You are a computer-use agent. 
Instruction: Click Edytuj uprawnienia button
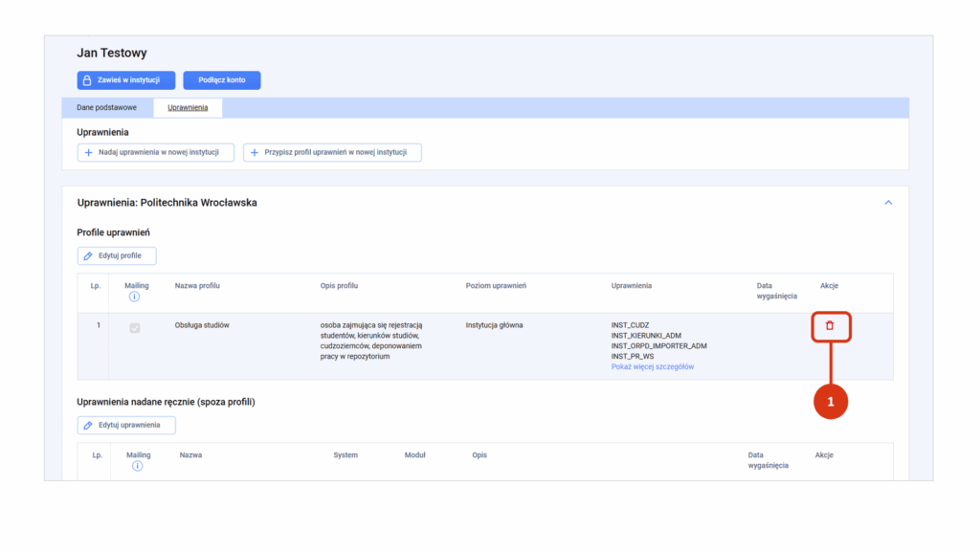coord(126,425)
